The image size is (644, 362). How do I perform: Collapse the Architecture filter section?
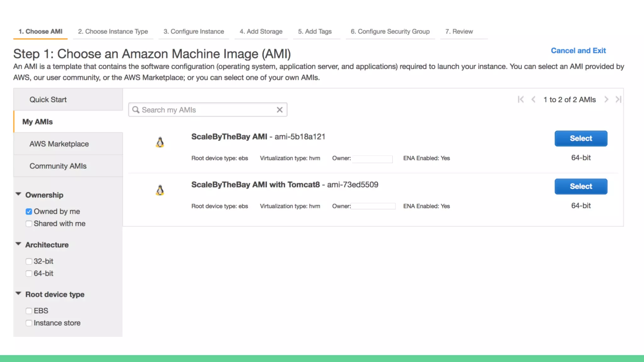pyautogui.click(x=19, y=244)
